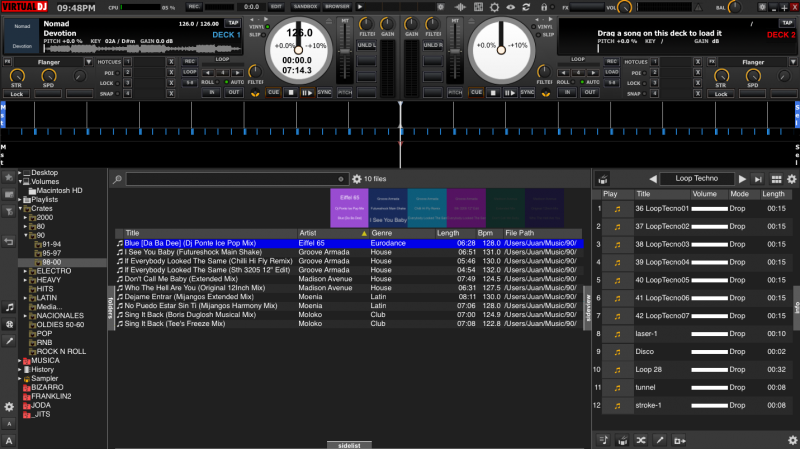Viewport: 800px width, 449px height.
Task: Click the microphone icon in left sidebar
Action: tap(9, 341)
